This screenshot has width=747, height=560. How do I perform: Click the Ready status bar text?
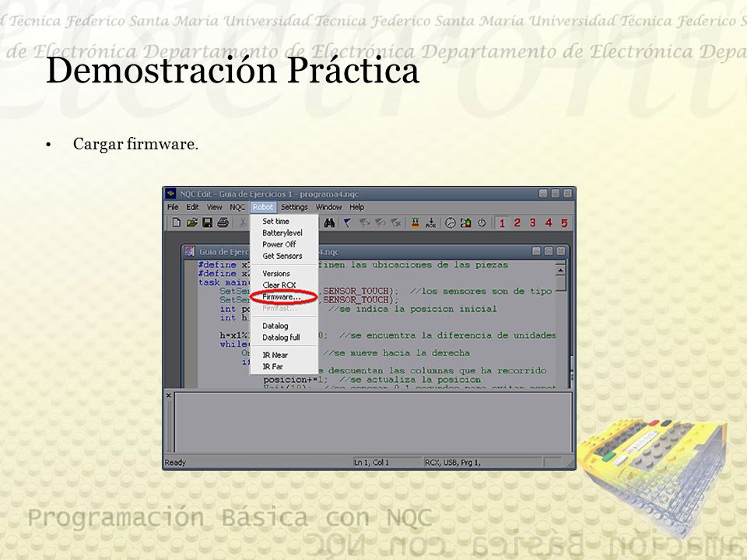(175, 462)
